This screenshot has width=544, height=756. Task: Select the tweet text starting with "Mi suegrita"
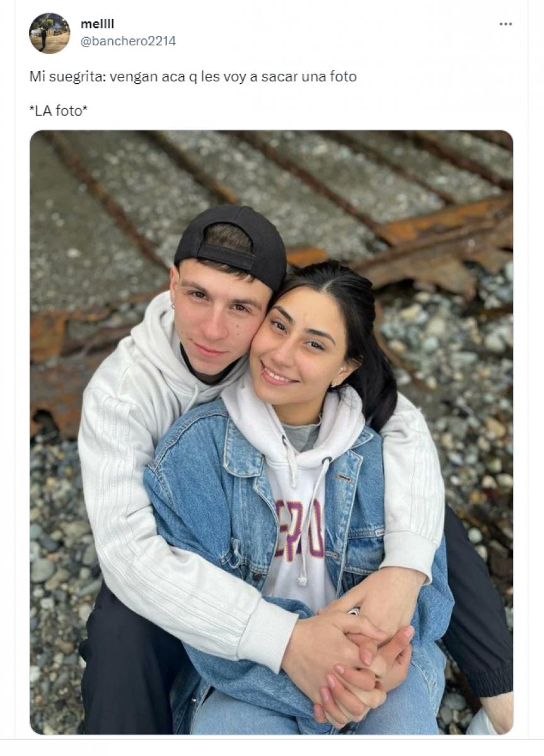click(x=193, y=77)
